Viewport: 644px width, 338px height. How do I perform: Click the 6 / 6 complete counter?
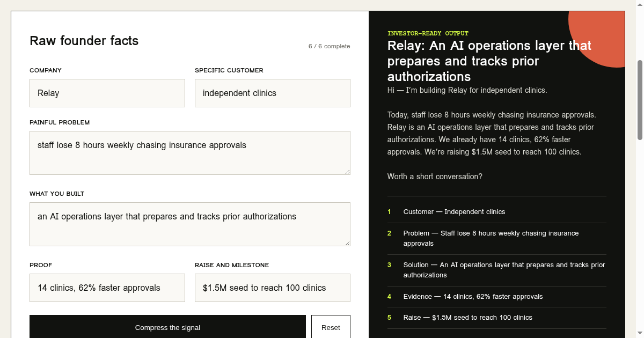click(329, 46)
